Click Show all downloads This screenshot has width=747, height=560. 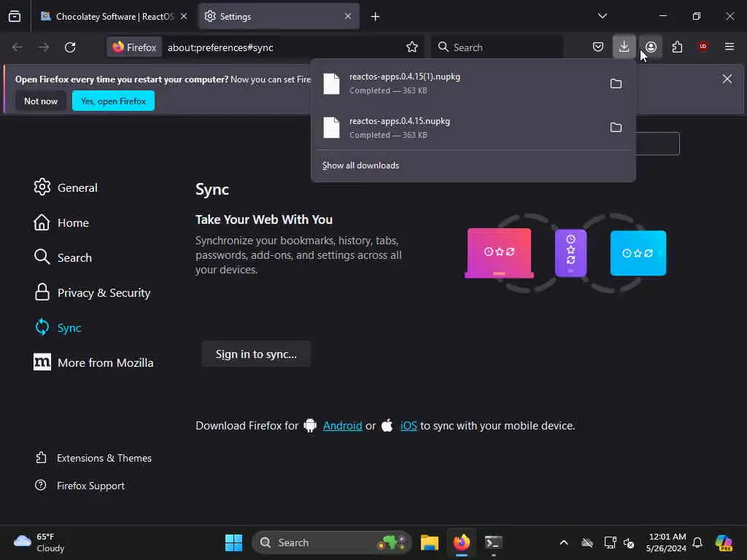360,166
